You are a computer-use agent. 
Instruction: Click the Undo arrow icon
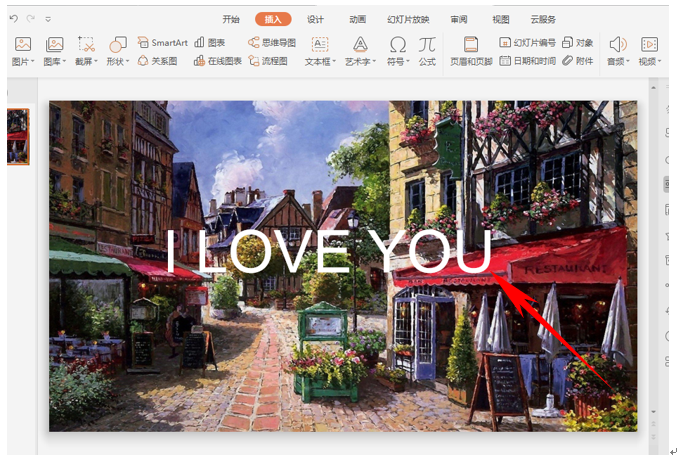13,19
